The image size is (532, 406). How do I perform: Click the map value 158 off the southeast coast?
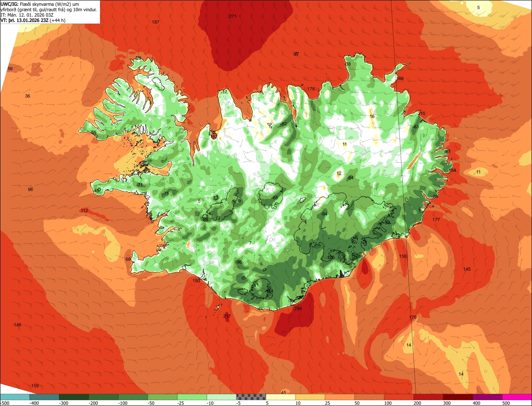[403, 257]
